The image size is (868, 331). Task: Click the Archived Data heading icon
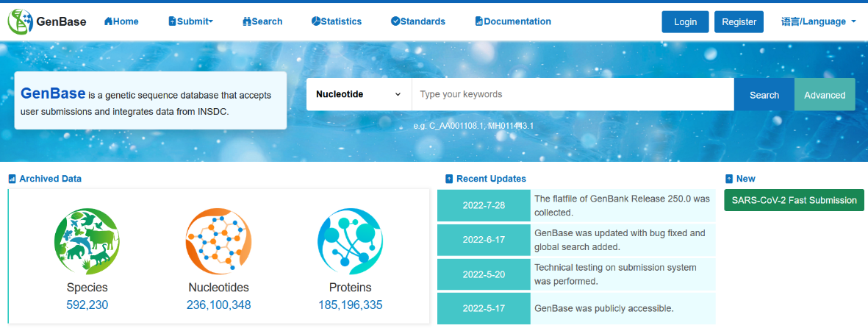(x=12, y=179)
